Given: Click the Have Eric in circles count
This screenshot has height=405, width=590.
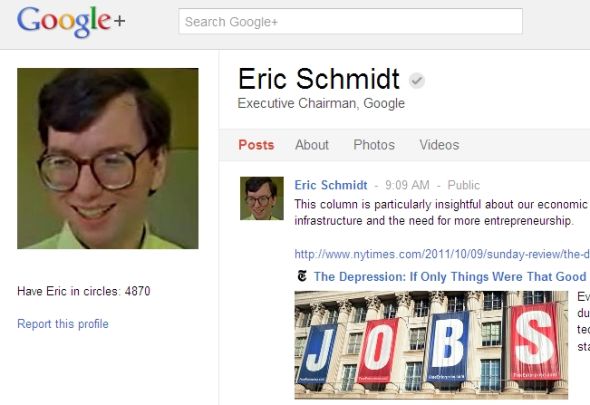Looking at the screenshot, I should (x=84, y=291).
